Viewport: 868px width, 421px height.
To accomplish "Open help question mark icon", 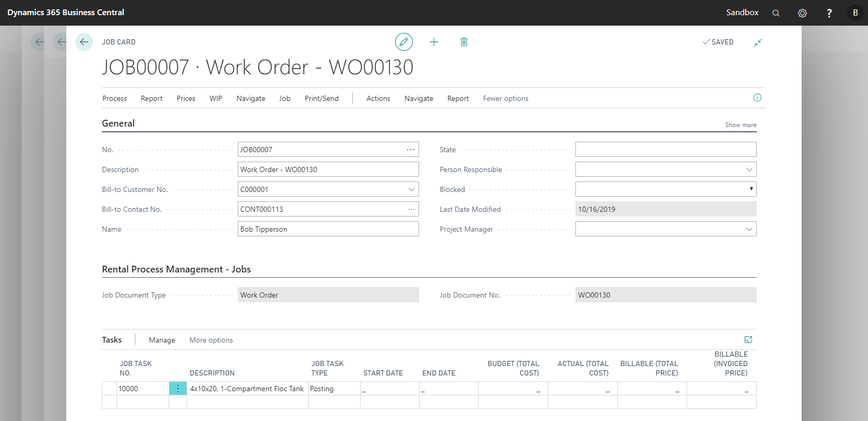I will click(x=829, y=13).
